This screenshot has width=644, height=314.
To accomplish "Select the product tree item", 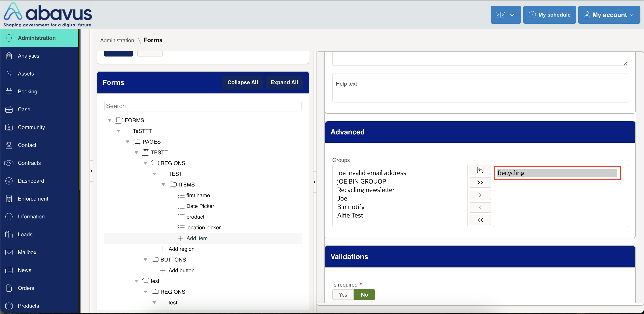I will coord(195,217).
